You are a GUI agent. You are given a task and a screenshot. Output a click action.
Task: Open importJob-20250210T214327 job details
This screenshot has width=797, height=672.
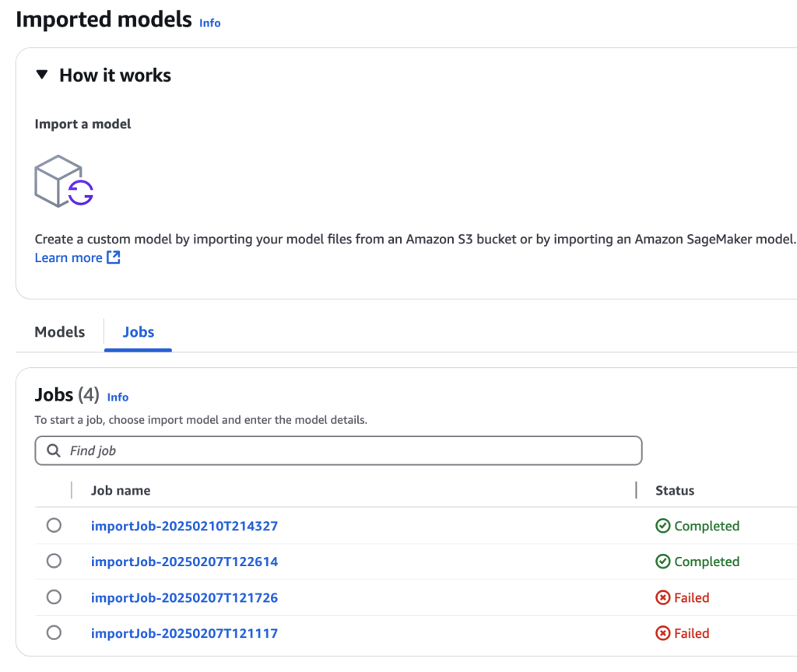point(184,527)
